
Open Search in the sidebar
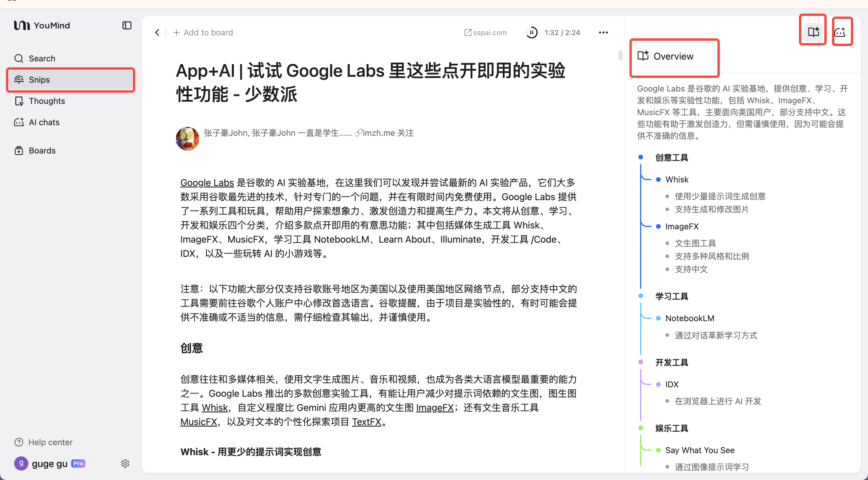pyautogui.click(x=71, y=58)
